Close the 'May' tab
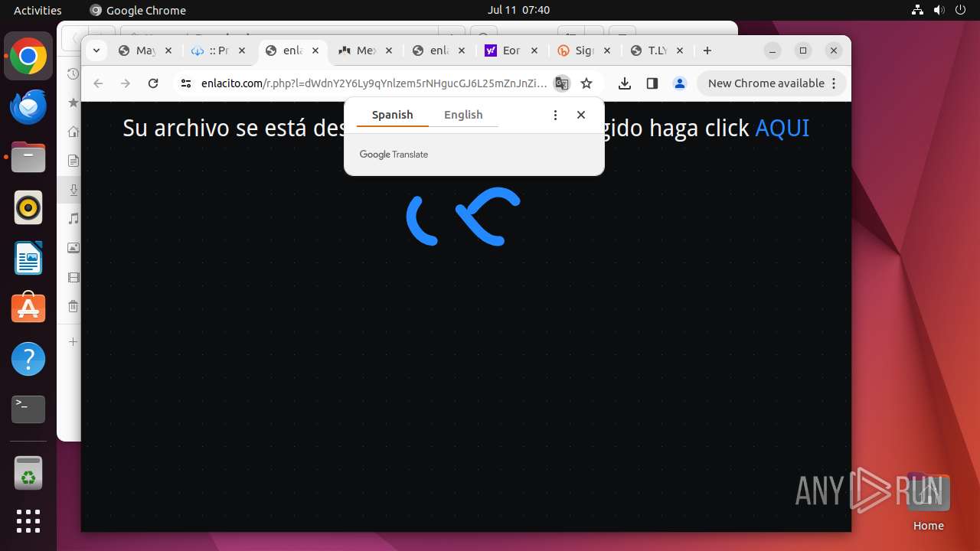This screenshot has height=551, width=980. pyautogui.click(x=168, y=51)
